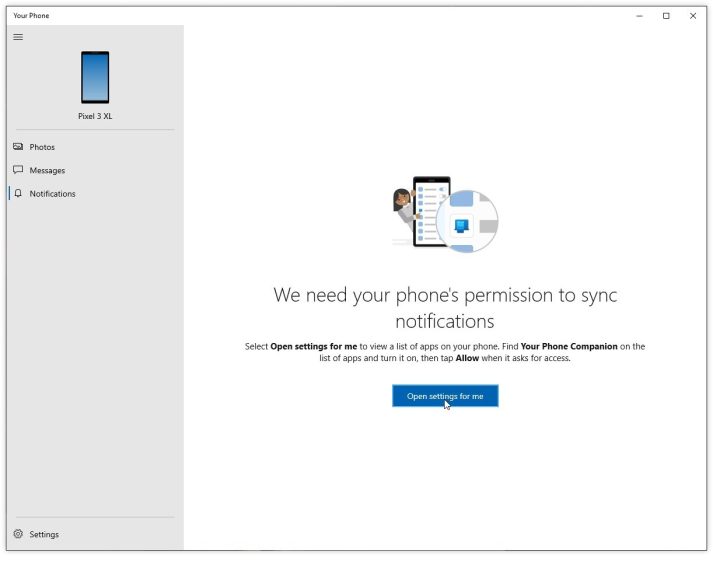Click the Pixel 3 XL device name
The height and width of the screenshot is (574, 713).
[x=95, y=116]
